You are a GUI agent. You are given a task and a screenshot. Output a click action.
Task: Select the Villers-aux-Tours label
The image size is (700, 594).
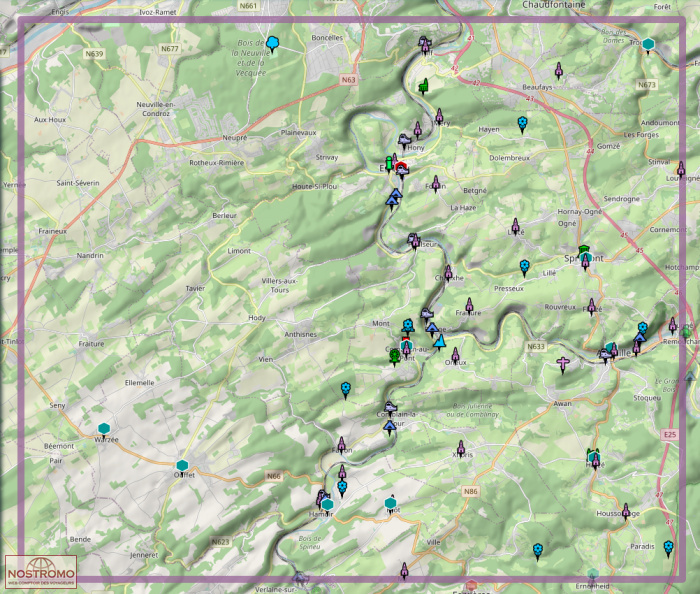(x=279, y=285)
